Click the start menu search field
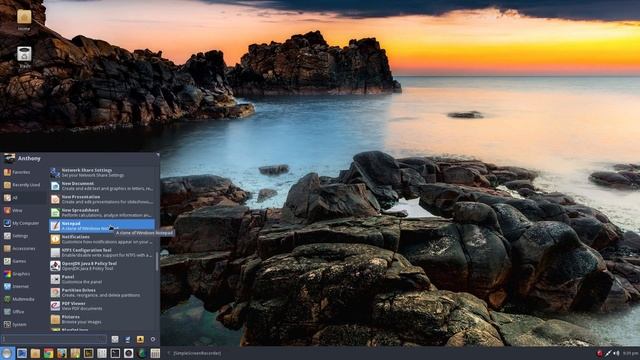The height and width of the screenshot is (360, 640). pos(54,339)
